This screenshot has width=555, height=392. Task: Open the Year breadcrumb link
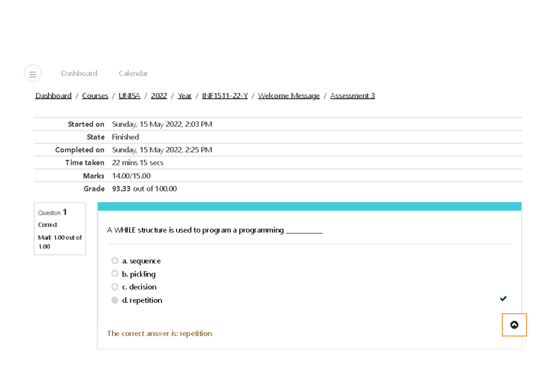(185, 96)
